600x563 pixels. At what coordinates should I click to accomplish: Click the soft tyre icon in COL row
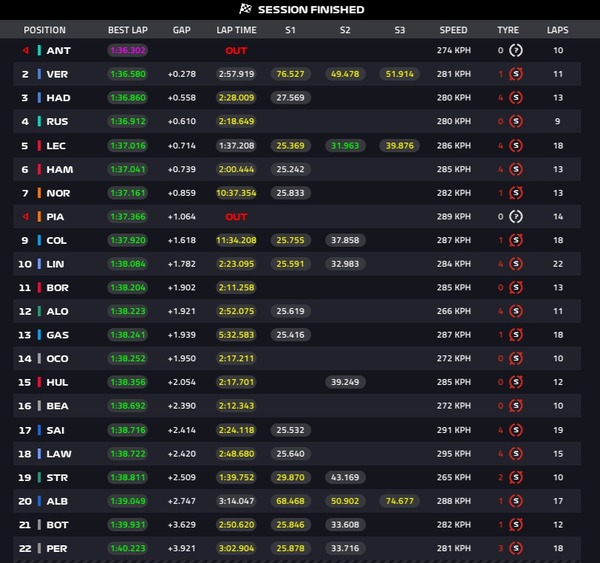[515, 240]
